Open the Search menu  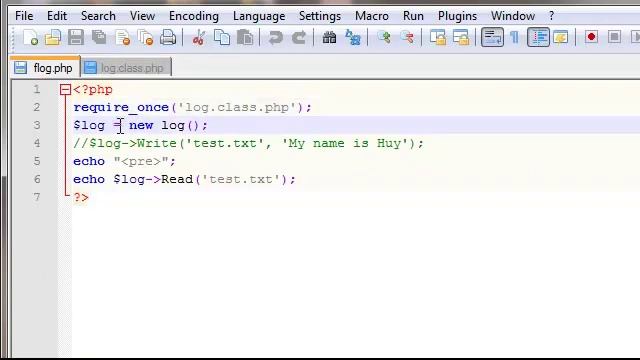(x=98, y=16)
